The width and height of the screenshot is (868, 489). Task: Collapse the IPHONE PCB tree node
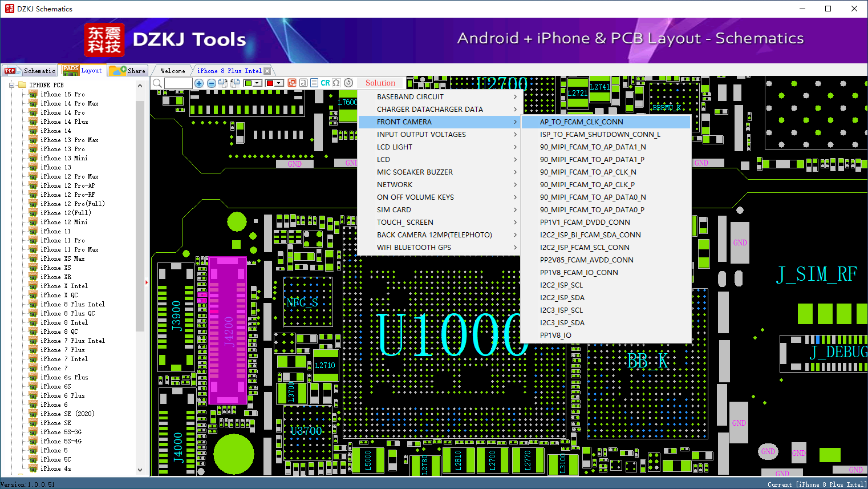coord(11,85)
